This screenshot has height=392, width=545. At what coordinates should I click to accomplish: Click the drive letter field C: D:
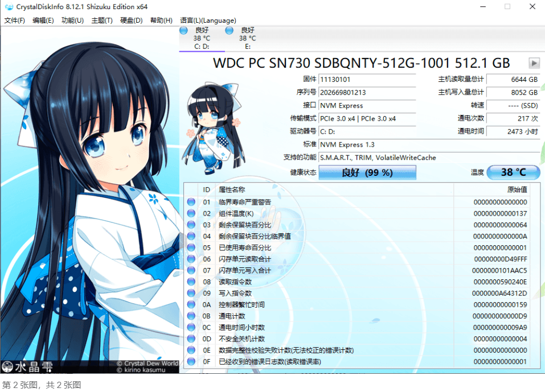pos(367,131)
